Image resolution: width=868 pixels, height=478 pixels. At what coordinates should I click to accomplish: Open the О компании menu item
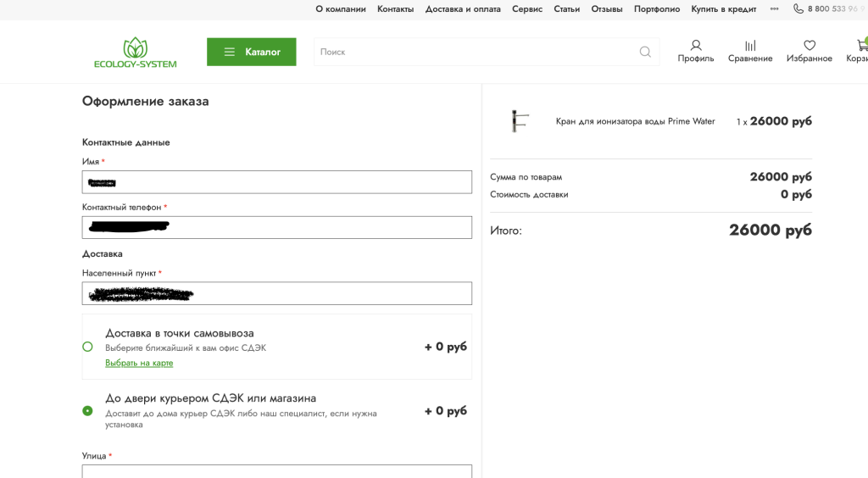coord(341,8)
